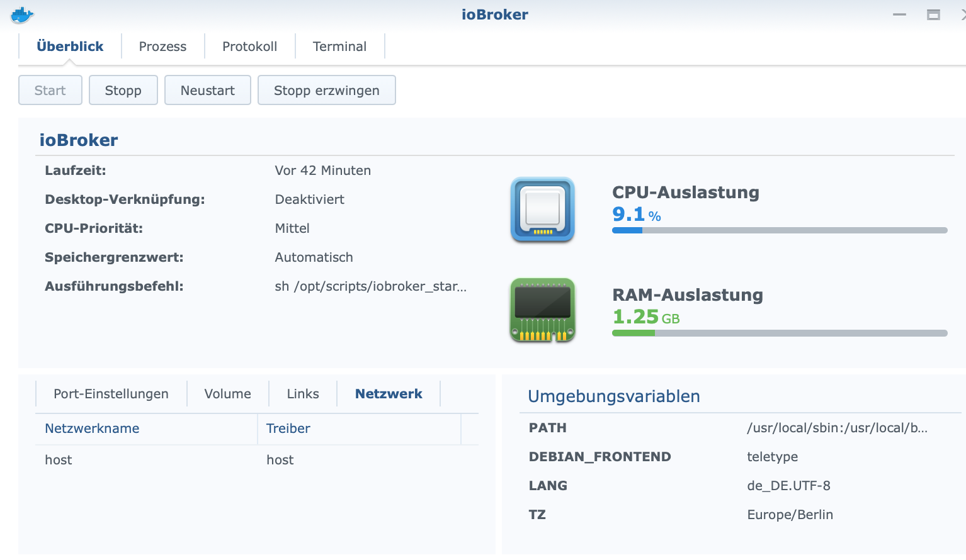The width and height of the screenshot is (966, 560).
Task: Click the CPU chip icon
Action: (x=542, y=210)
